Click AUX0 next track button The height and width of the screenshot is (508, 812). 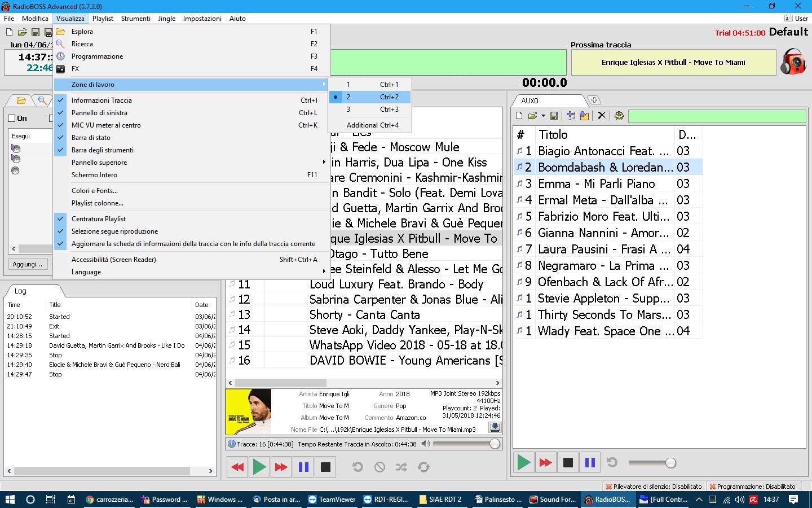pos(545,463)
